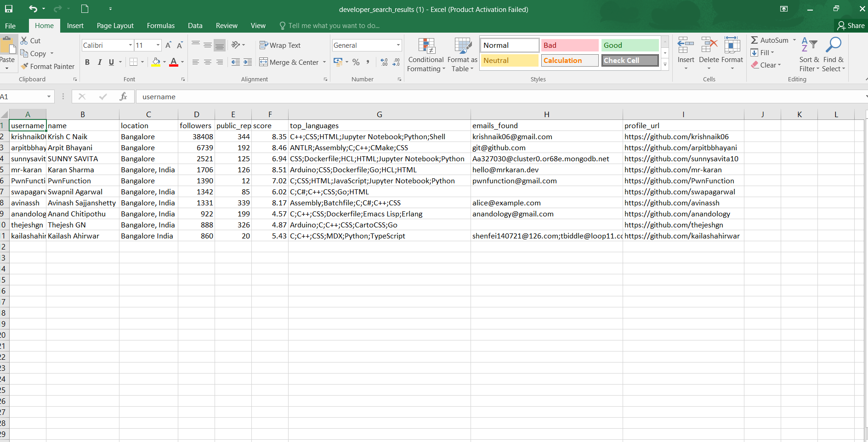Apply bold formatting

pyautogui.click(x=87, y=62)
